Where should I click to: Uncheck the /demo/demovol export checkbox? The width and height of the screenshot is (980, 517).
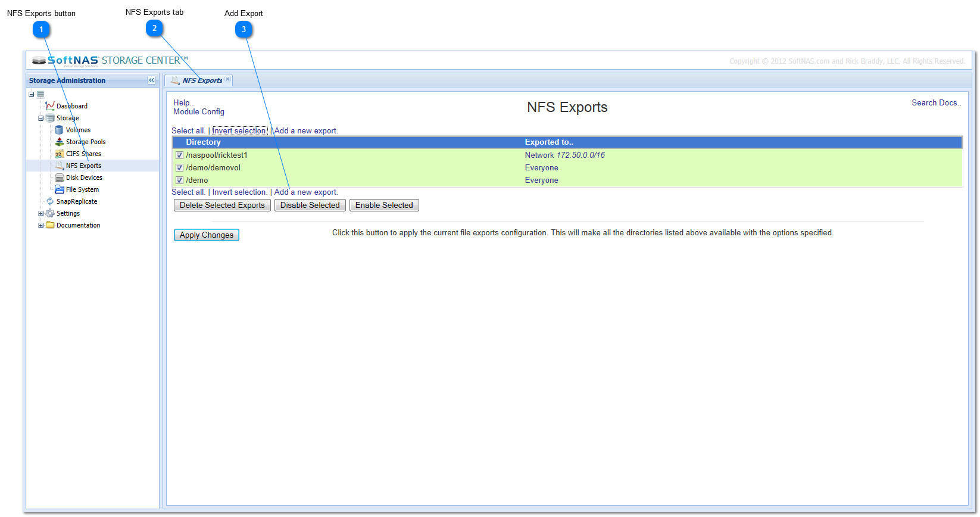point(179,167)
